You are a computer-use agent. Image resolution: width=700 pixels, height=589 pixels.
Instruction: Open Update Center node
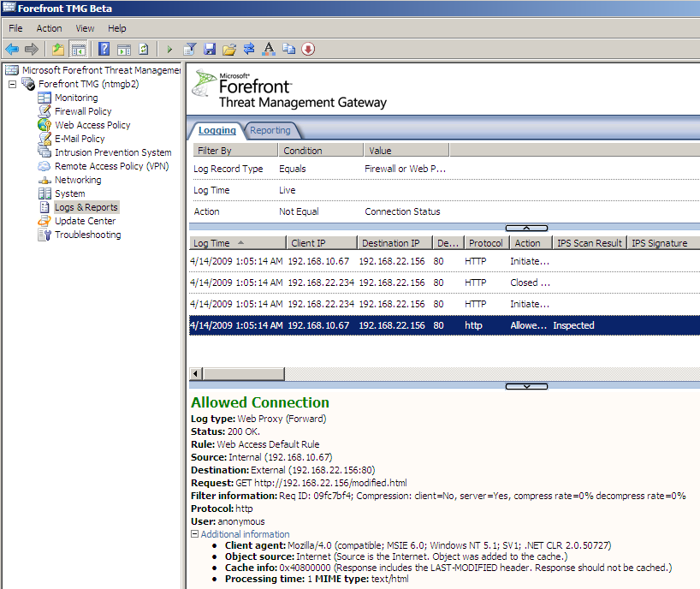[x=85, y=221]
